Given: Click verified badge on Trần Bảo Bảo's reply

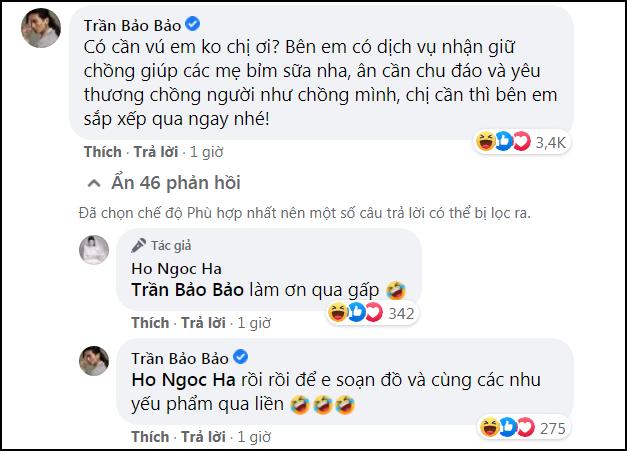Looking at the screenshot, I should 241,358.
